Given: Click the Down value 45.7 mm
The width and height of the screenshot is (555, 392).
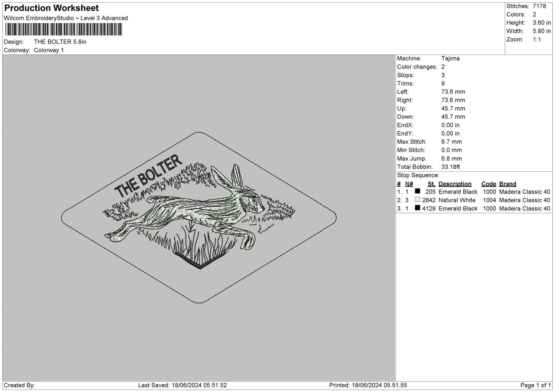Looking at the screenshot, I should click(453, 117).
